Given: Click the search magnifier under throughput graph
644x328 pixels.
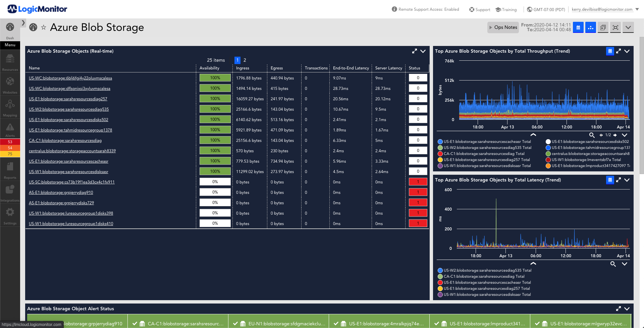Looking at the screenshot, I should [x=592, y=135].
